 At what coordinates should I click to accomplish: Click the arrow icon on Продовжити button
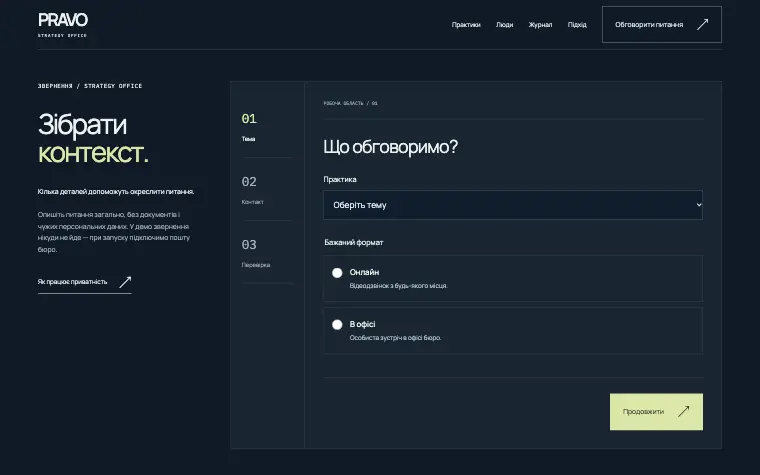tap(683, 412)
